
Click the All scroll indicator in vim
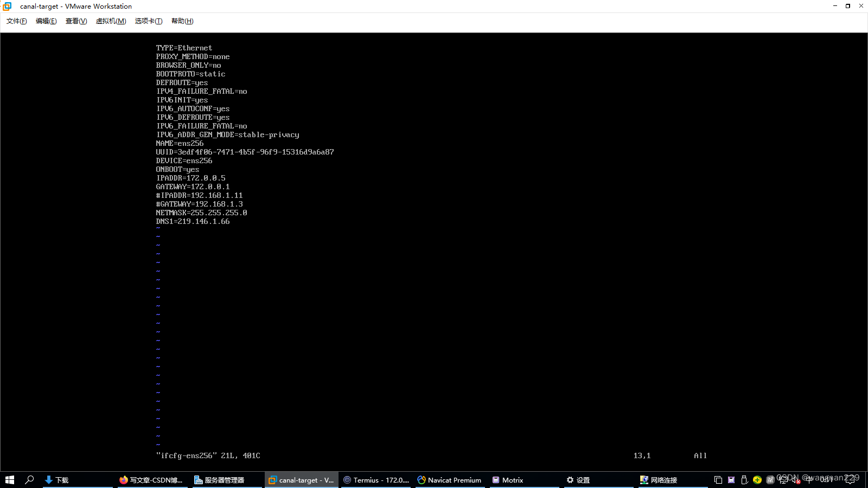(700, 455)
